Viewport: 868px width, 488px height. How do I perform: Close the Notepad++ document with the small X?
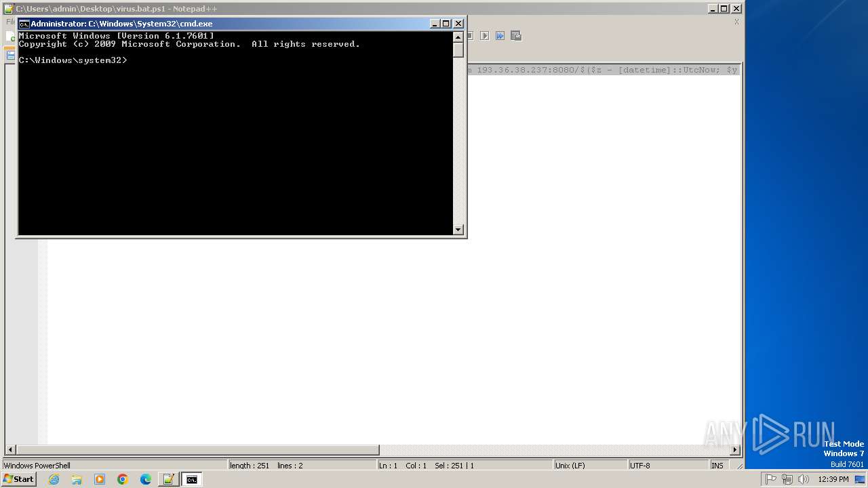[x=736, y=22]
